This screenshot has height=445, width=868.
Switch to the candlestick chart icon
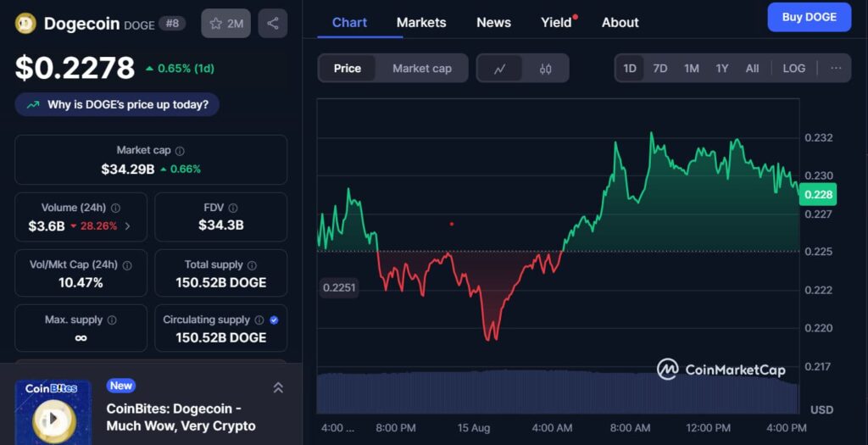545,69
